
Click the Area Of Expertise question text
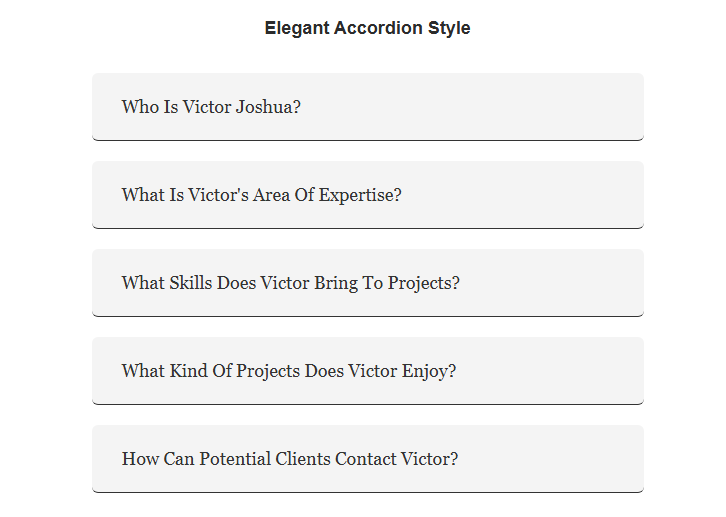tap(262, 195)
